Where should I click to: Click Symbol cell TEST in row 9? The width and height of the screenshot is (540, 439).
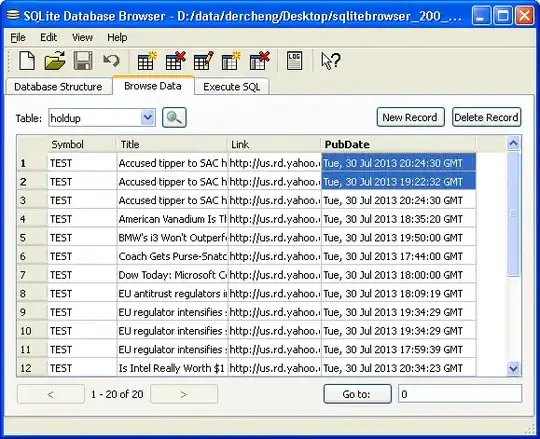tap(82, 312)
